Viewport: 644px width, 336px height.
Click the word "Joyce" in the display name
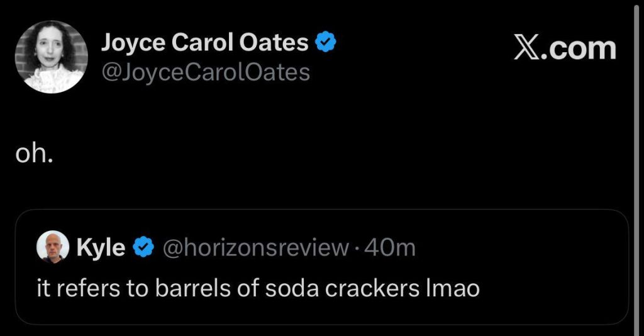tap(133, 43)
